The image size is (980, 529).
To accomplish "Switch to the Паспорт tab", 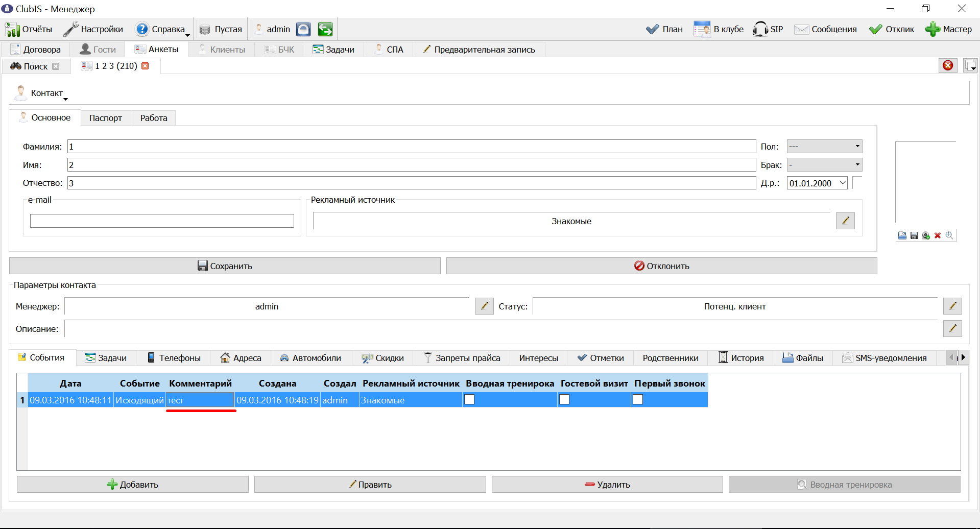I will tap(106, 118).
